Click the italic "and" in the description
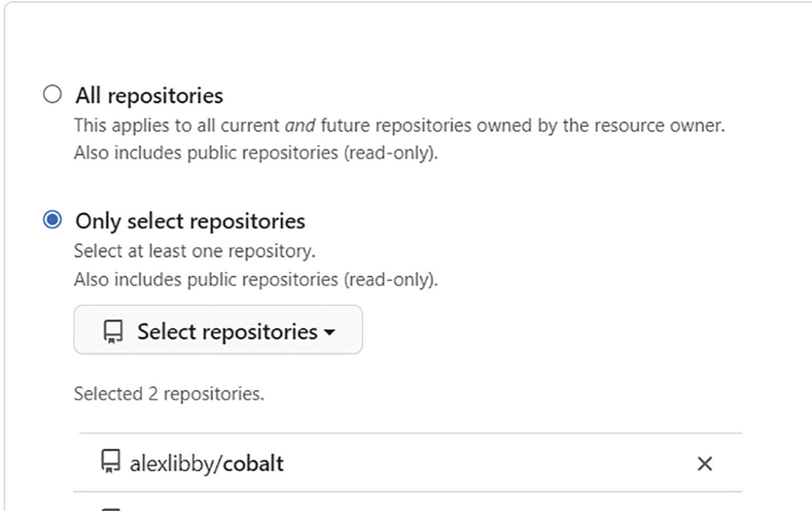Viewport: 812px width, 511px height. click(300, 126)
